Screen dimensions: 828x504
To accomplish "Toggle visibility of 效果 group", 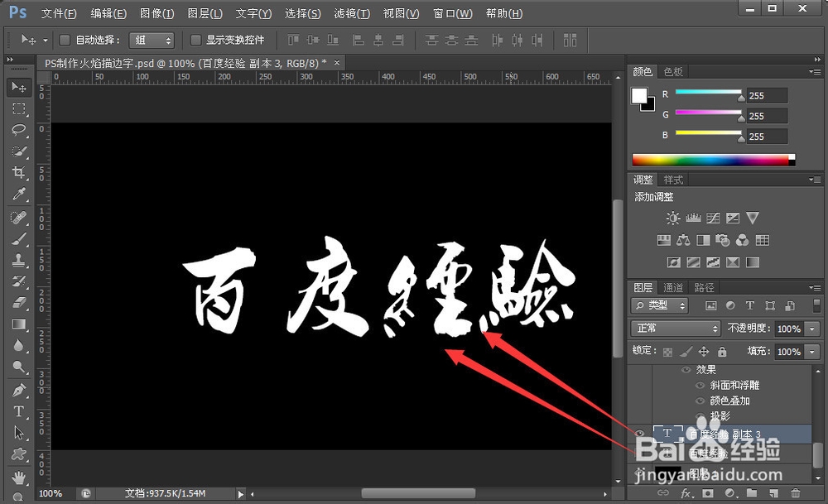I will pyautogui.click(x=686, y=369).
